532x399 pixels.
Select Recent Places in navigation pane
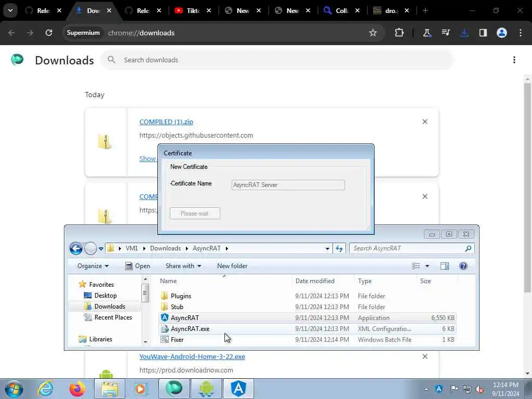tap(113, 317)
